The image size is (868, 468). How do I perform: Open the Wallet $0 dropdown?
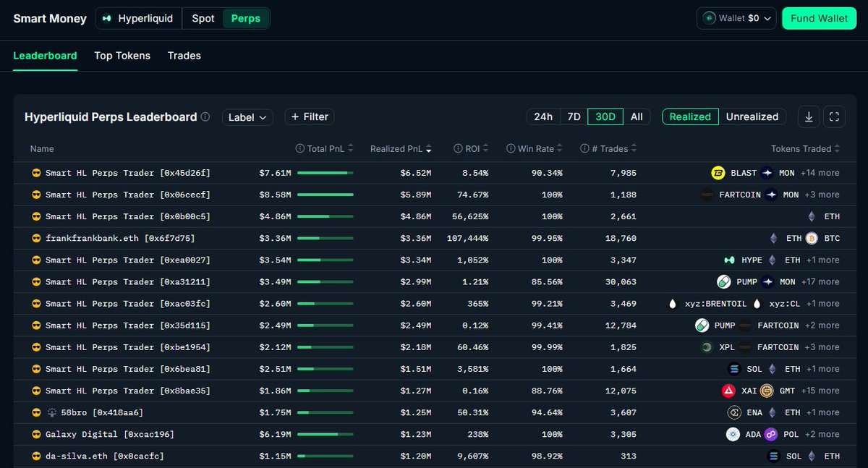pos(736,18)
